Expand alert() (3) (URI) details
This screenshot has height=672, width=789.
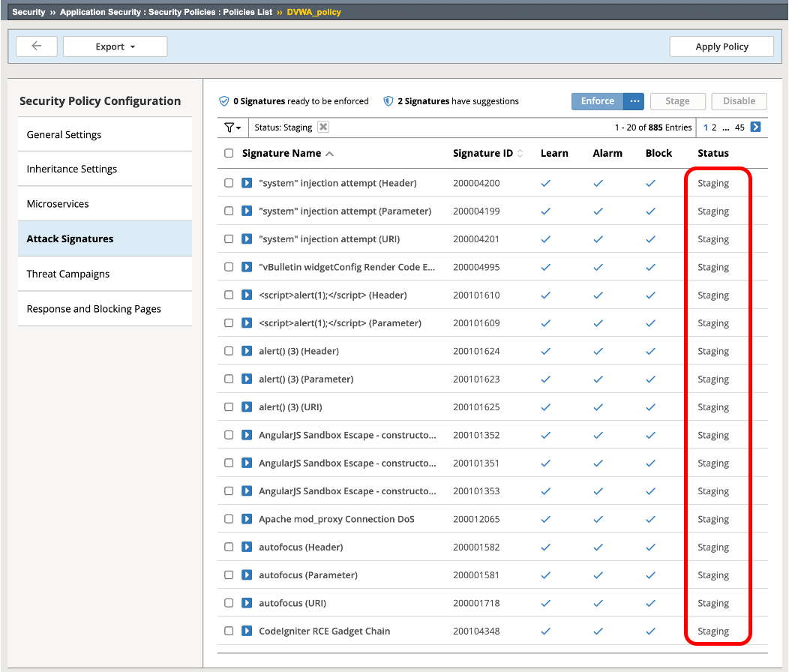pyautogui.click(x=247, y=406)
